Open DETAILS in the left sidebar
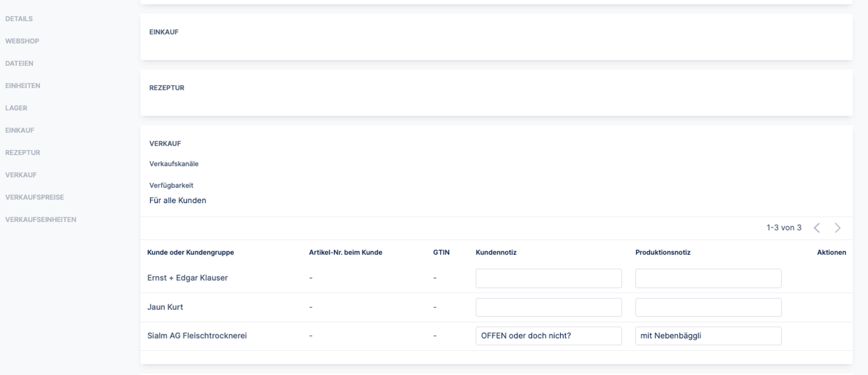This screenshot has width=868, height=375. [19, 19]
